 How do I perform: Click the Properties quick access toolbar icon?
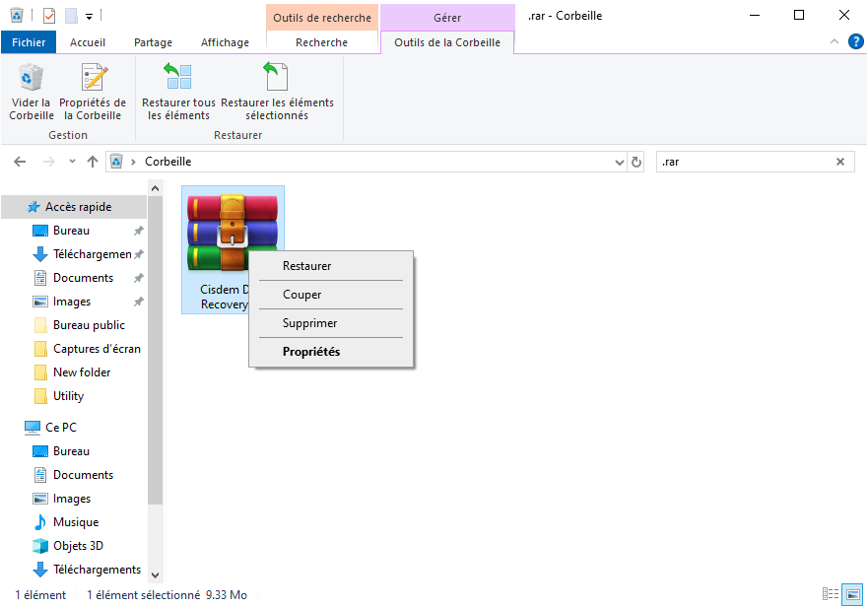pyautogui.click(x=49, y=16)
